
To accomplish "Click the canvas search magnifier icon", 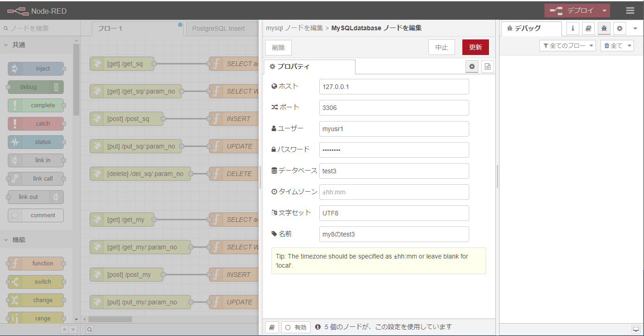I will 90,329.
